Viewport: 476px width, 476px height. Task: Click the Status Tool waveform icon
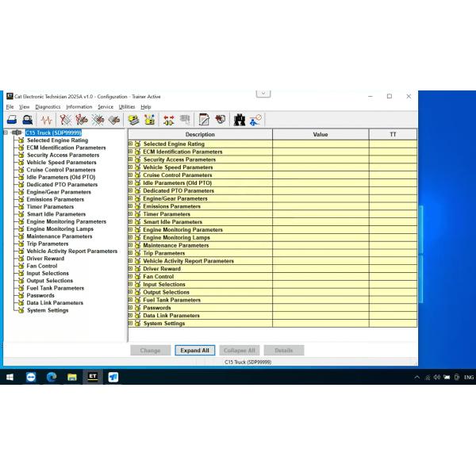pyautogui.click(x=47, y=120)
